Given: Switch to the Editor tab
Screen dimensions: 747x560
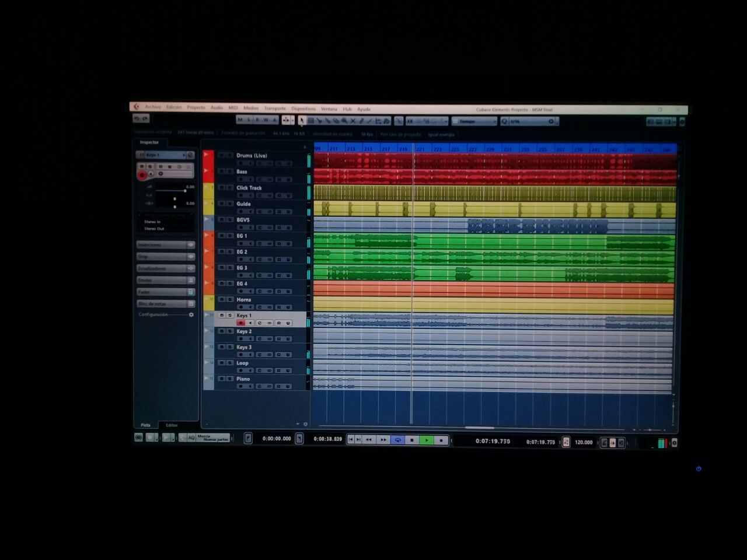Looking at the screenshot, I should 172,425.
